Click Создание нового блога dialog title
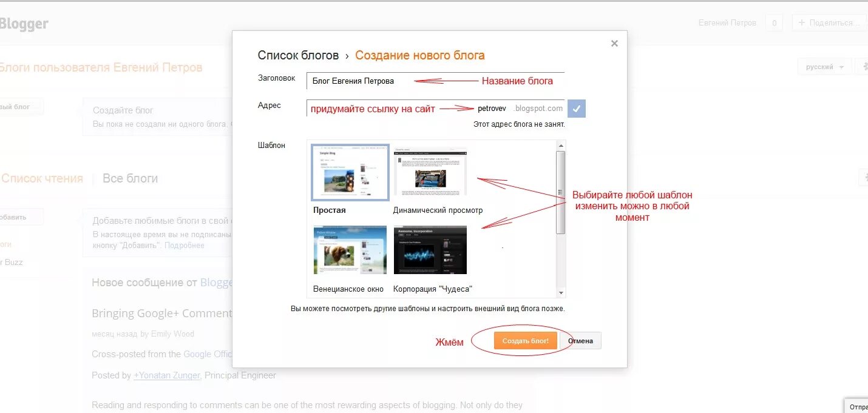This screenshot has height=413, width=868. [420, 55]
